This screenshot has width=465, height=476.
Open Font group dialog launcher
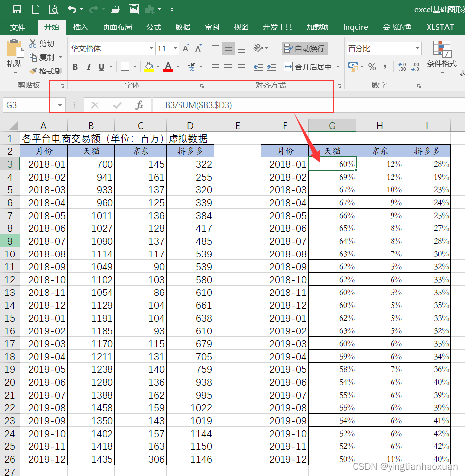[202, 86]
